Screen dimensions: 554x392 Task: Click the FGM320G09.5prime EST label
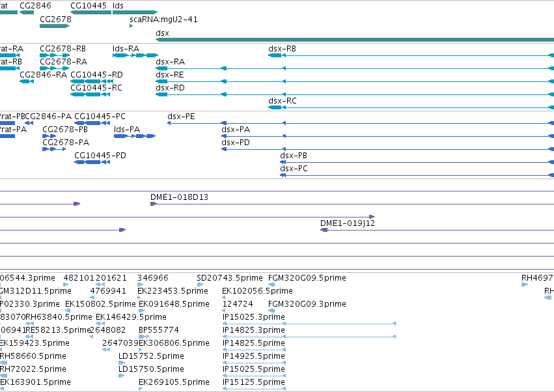(307, 278)
